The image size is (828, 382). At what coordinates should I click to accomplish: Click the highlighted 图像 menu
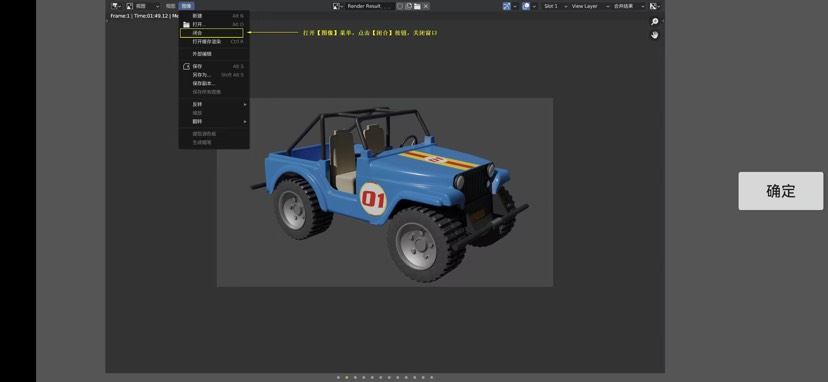pyautogui.click(x=186, y=6)
